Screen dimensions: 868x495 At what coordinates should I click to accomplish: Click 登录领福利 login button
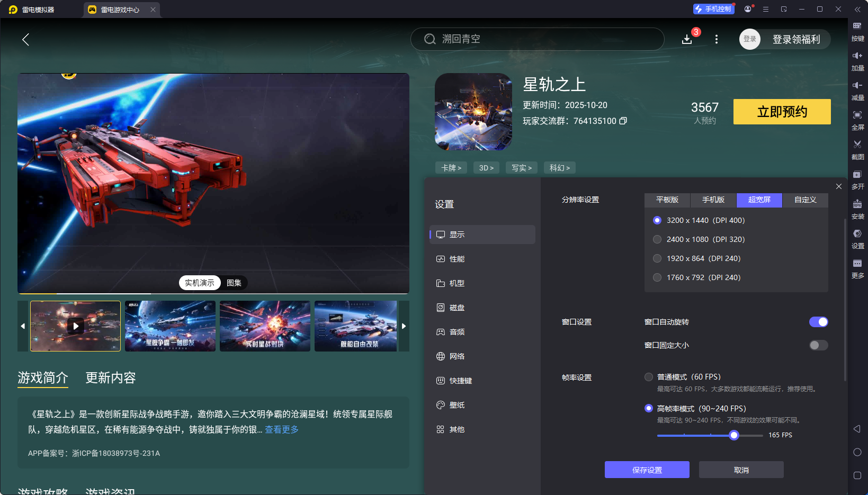[797, 39]
